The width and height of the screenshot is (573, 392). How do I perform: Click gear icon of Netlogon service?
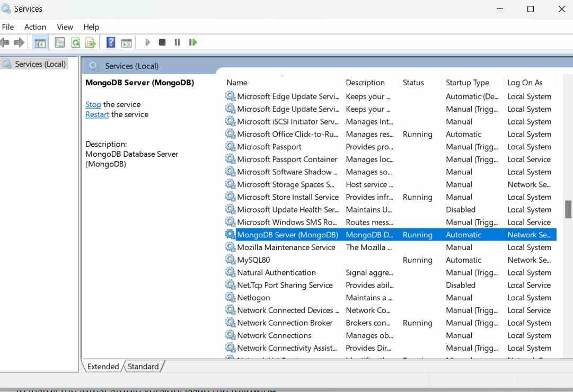(230, 297)
